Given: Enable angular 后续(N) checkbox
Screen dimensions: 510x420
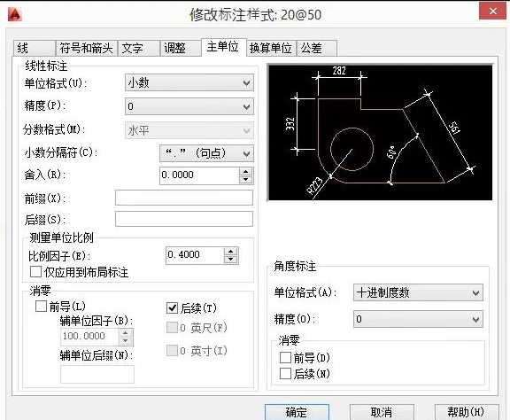Looking at the screenshot, I should [x=285, y=373].
